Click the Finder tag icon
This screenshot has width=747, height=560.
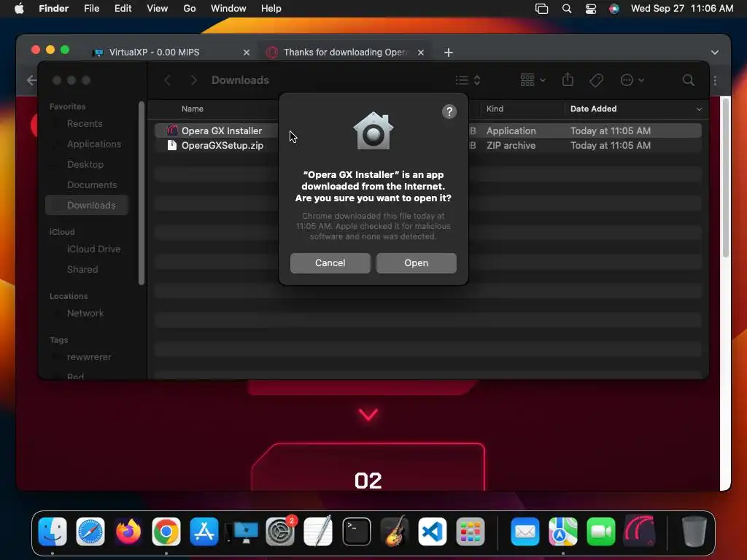[596, 80]
